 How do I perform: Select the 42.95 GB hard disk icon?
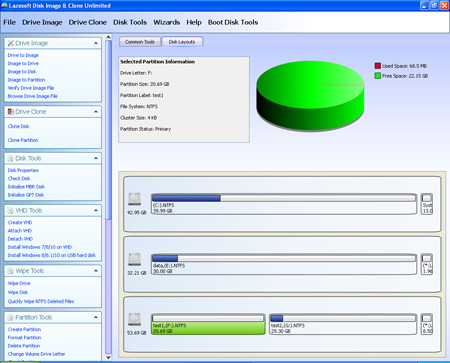[135, 199]
